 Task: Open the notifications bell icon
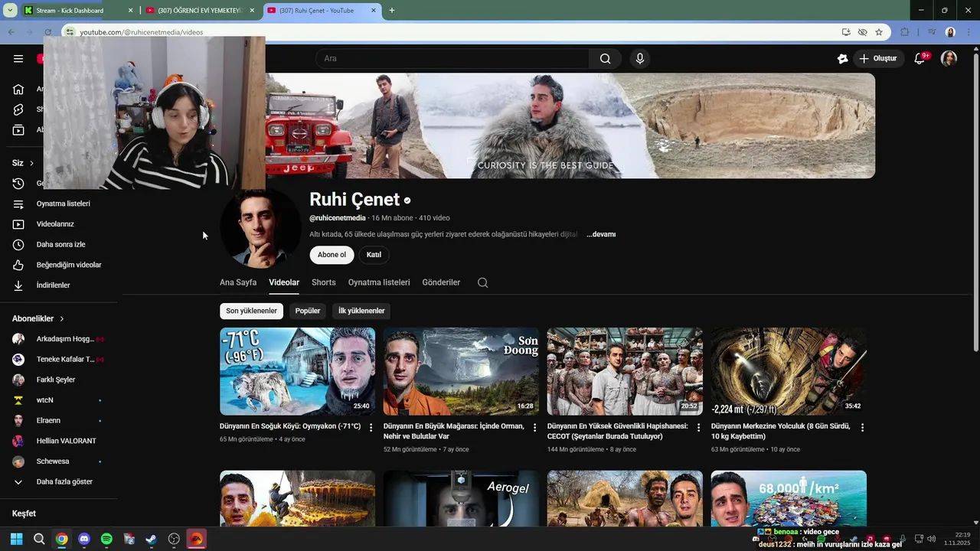920,58
